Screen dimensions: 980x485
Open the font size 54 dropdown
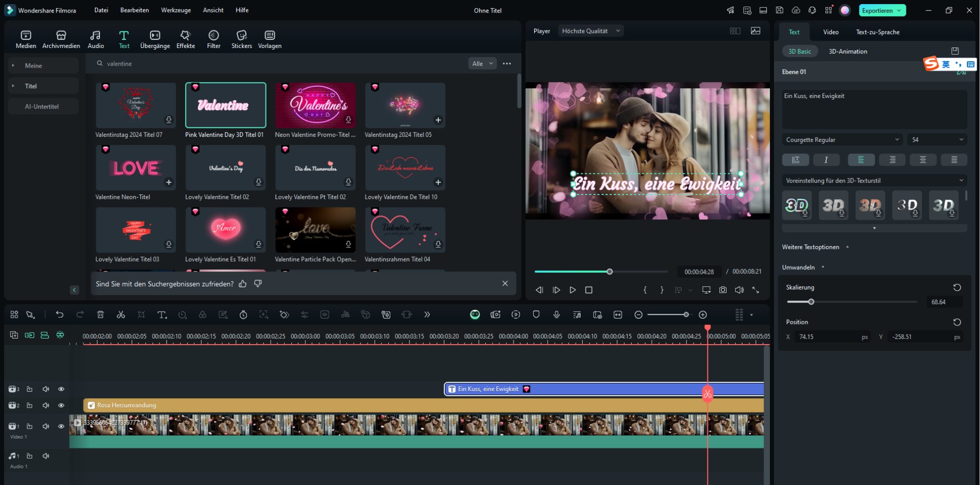click(x=937, y=139)
